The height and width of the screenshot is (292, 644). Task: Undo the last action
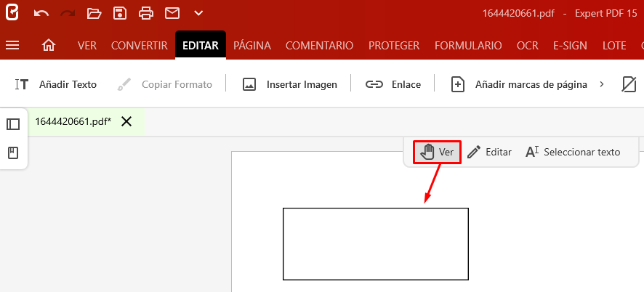[41, 14]
